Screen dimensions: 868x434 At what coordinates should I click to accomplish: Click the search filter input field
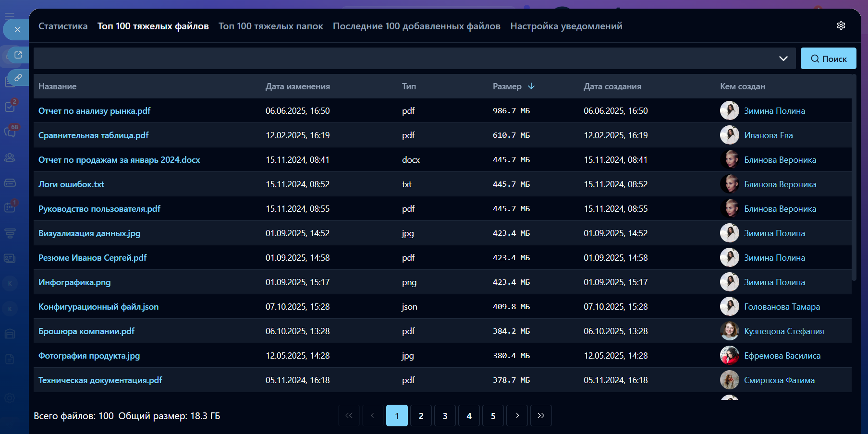click(x=403, y=59)
